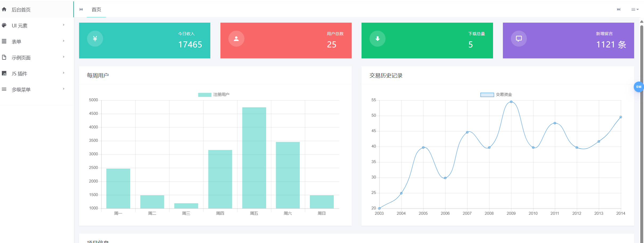Click the yen icon on 今日收入 card
The height and width of the screenshot is (243, 644).
point(95,39)
